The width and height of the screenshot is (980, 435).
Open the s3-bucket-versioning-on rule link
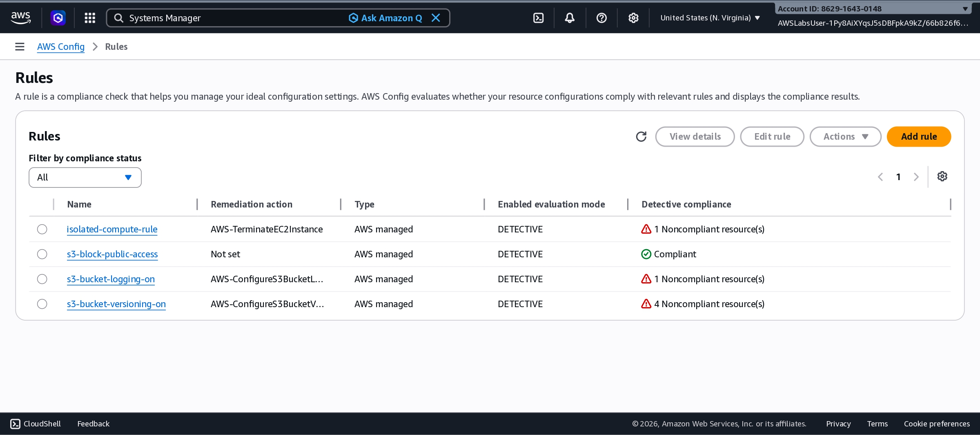116,304
